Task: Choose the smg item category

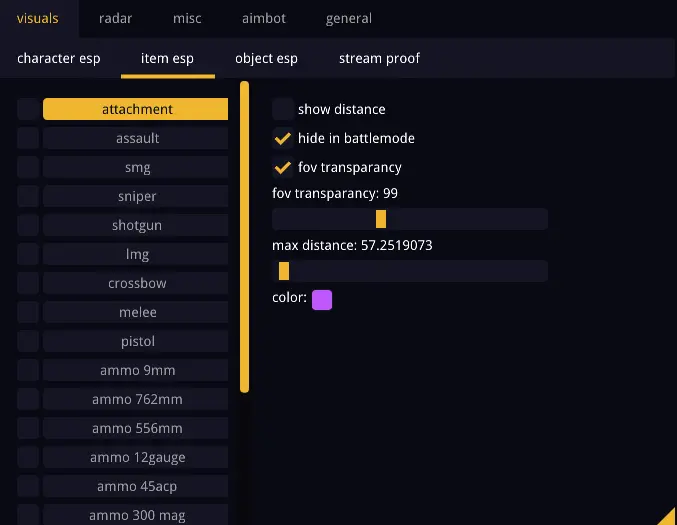Action: click(137, 167)
